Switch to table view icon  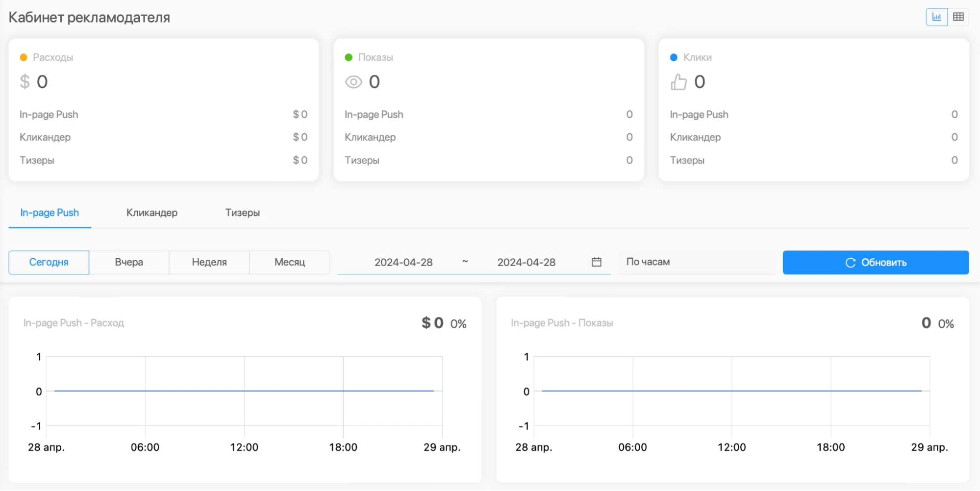[x=958, y=17]
